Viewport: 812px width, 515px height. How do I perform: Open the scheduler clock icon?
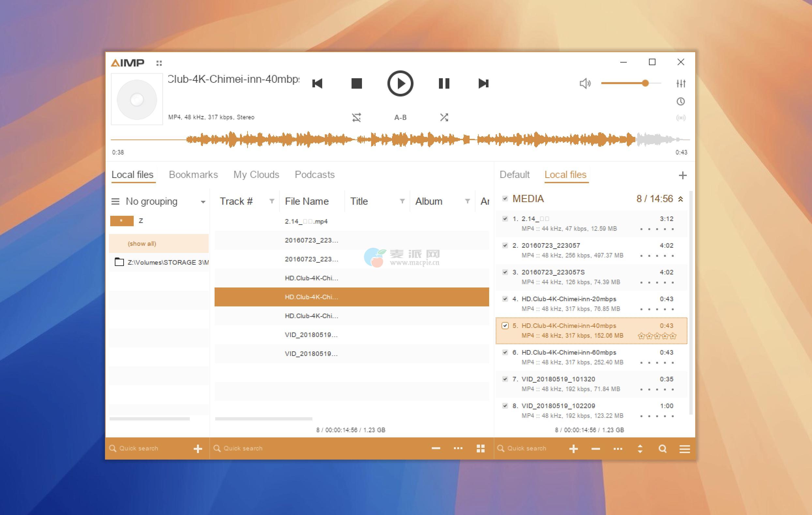[681, 101]
